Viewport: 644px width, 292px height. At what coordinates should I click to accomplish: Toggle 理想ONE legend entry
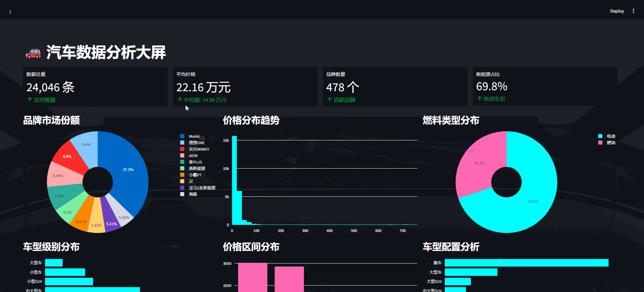192,143
